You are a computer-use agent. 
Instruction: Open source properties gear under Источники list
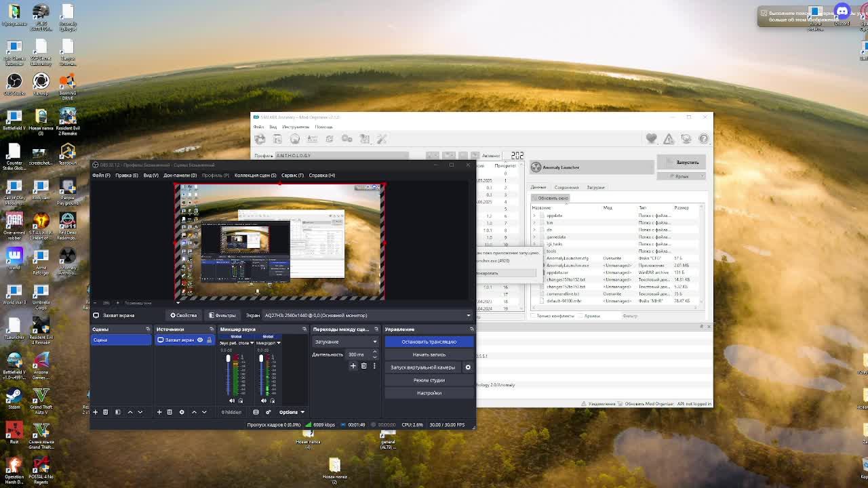(182, 412)
